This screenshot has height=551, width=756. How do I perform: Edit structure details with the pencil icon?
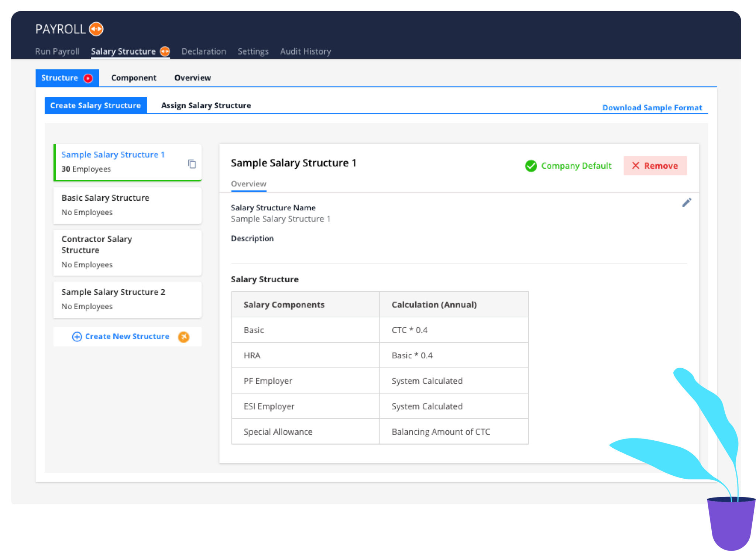tap(687, 202)
